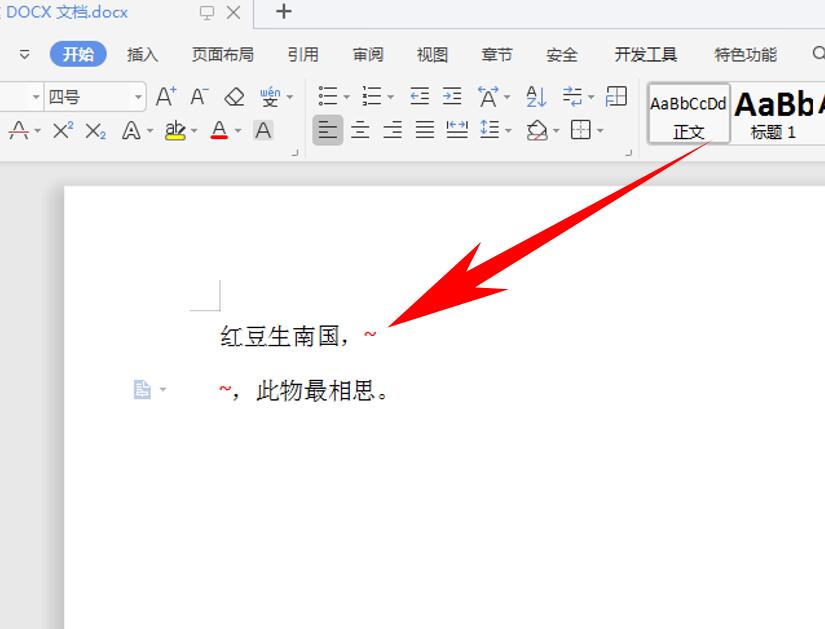This screenshot has width=825, height=629.
Task: Align paragraph text to the right
Action: tap(393, 129)
